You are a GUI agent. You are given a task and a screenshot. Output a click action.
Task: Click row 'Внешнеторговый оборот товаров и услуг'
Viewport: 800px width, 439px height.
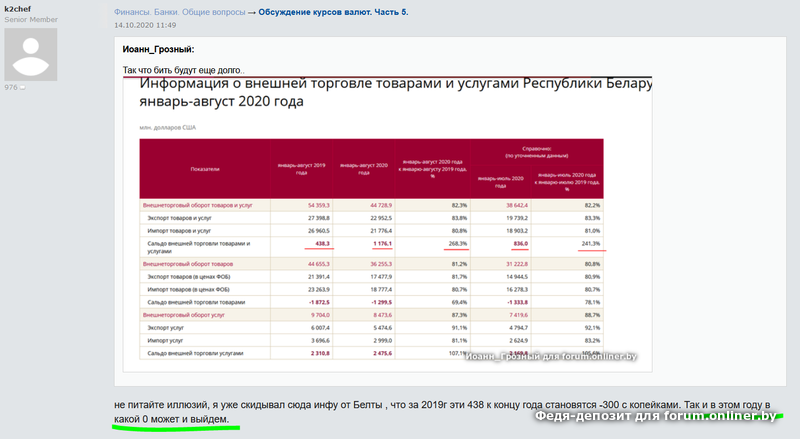tap(371, 205)
